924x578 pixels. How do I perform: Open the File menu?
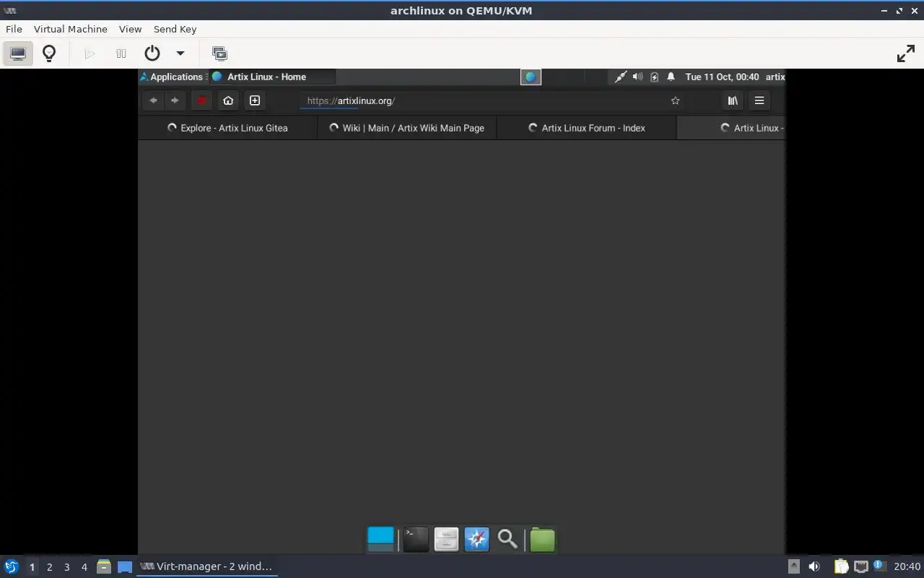point(14,29)
